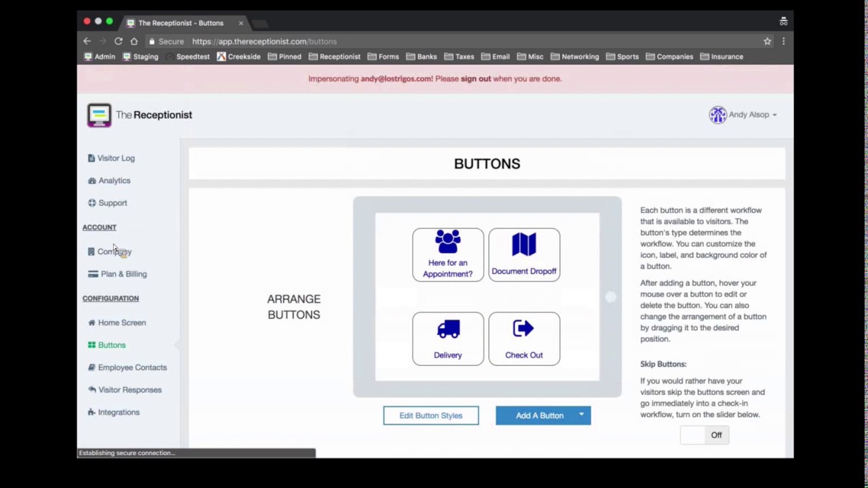Image resolution: width=868 pixels, height=488 pixels.
Task: Open the Admin bookmark
Action: click(x=99, y=57)
